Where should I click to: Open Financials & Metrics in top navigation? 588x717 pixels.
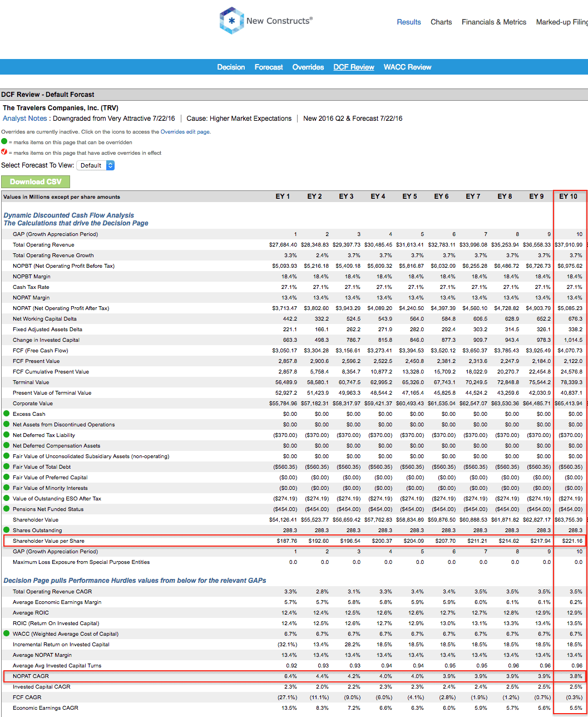[x=494, y=22]
